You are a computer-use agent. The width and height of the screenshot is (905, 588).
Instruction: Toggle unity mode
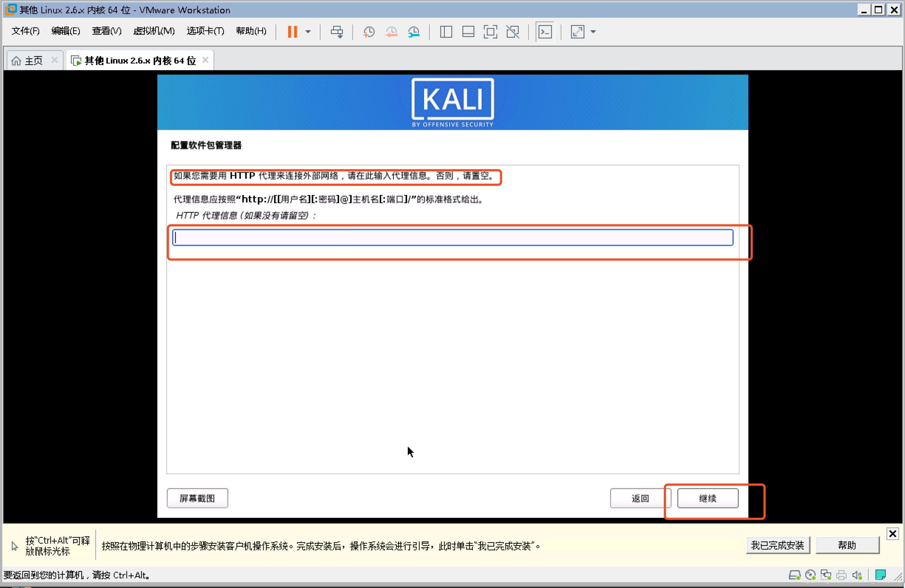click(x=513, y=32)
